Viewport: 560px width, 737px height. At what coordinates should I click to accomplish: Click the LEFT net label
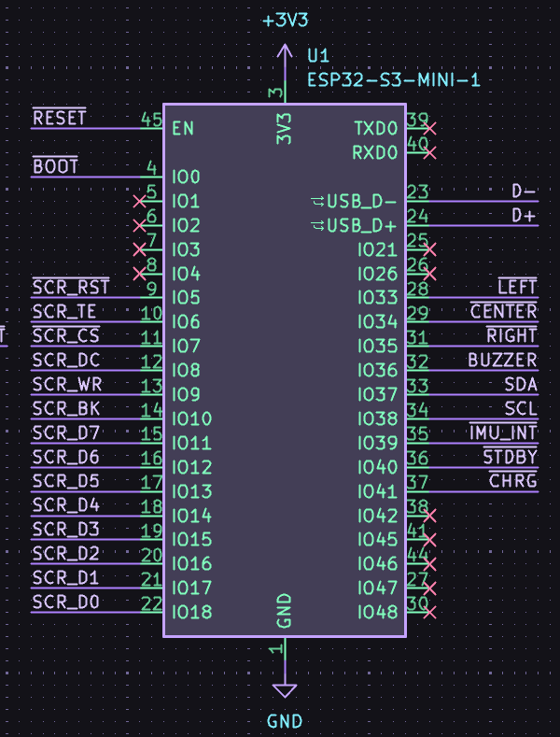click(517, 287)
